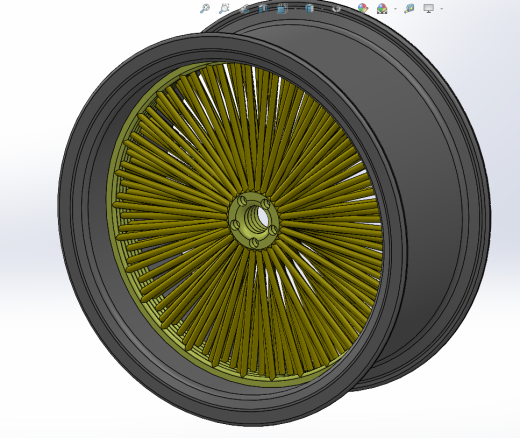Open the View Orientation cube icon
520x438 pixels.
coord(282,8)
